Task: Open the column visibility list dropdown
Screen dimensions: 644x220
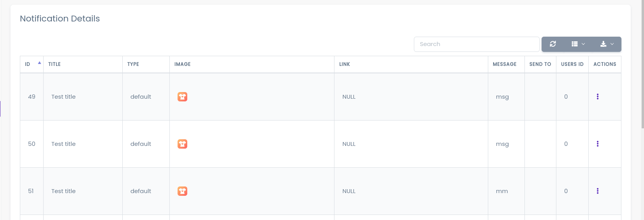Action: click(x=578, y=44)
